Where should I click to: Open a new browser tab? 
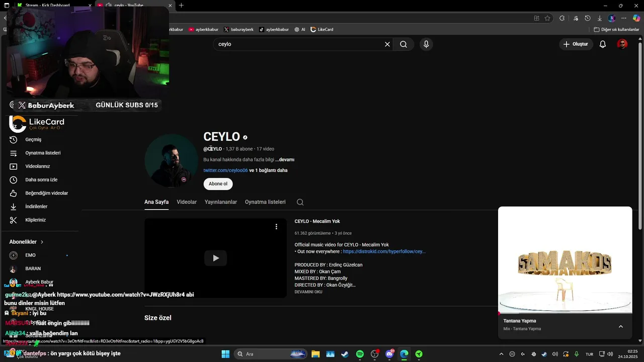[181, 6]
